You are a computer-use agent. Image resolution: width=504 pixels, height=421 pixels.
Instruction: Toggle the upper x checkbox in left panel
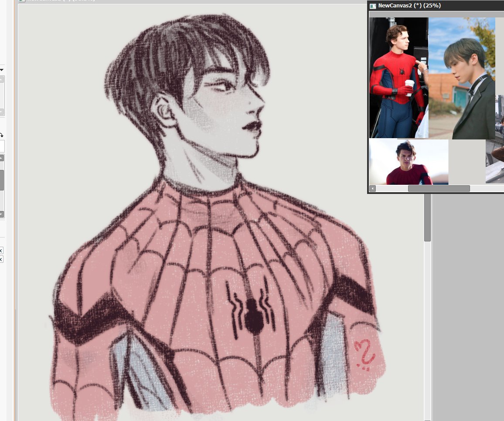1,250
